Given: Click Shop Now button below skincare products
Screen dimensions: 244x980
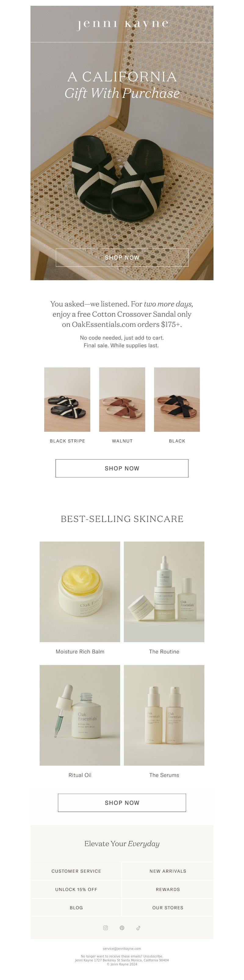Looking at the screenshot, I should 122,803.
